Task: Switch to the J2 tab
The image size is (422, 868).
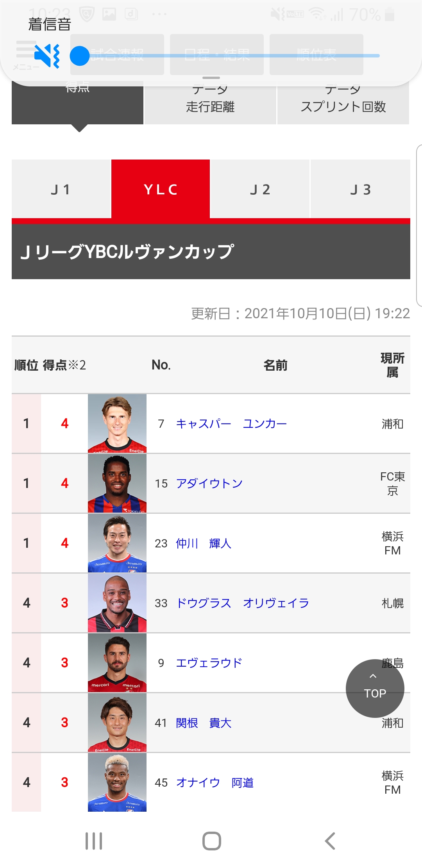Action: [x=260, y=189]
